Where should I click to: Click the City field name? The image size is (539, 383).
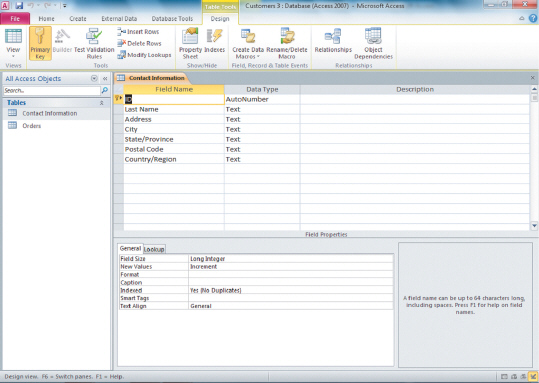click(x=174, y=129)
